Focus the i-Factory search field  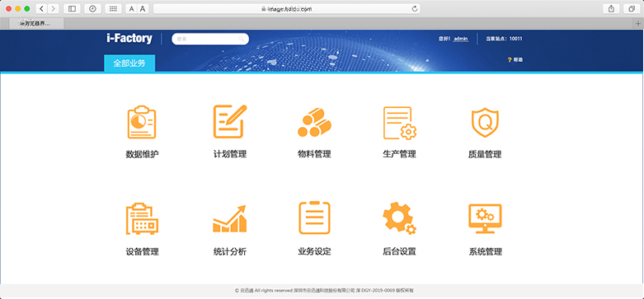pyautogui.click(x=210, y=39)
